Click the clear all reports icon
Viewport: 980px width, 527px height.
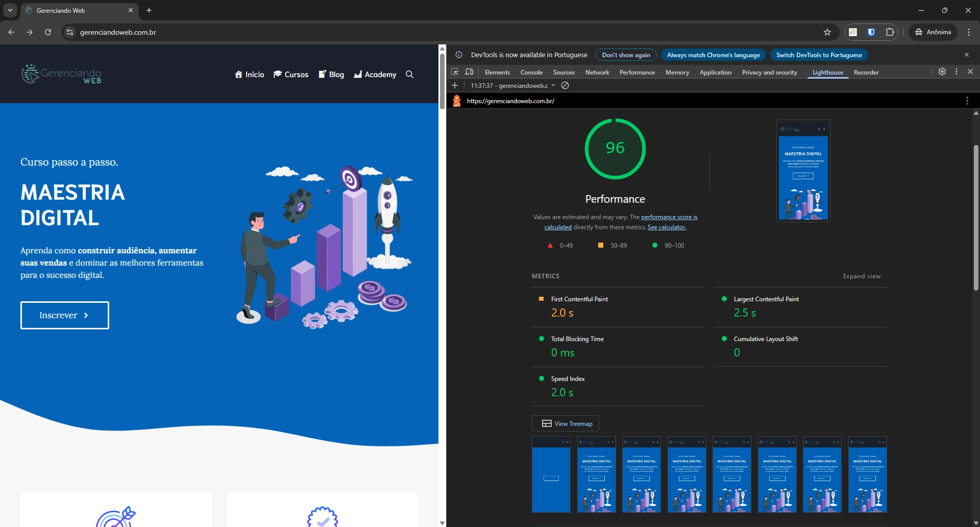[565, 86]
